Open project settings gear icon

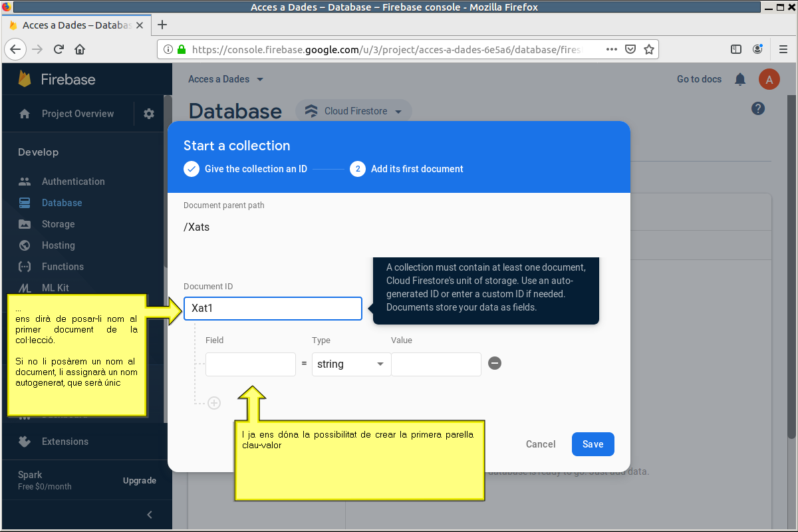[x=149, y=114]
